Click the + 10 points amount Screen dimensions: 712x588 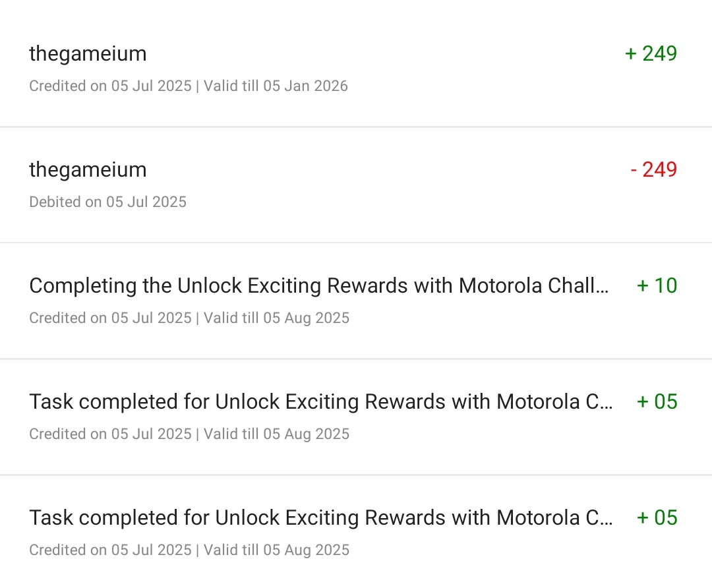657,285
